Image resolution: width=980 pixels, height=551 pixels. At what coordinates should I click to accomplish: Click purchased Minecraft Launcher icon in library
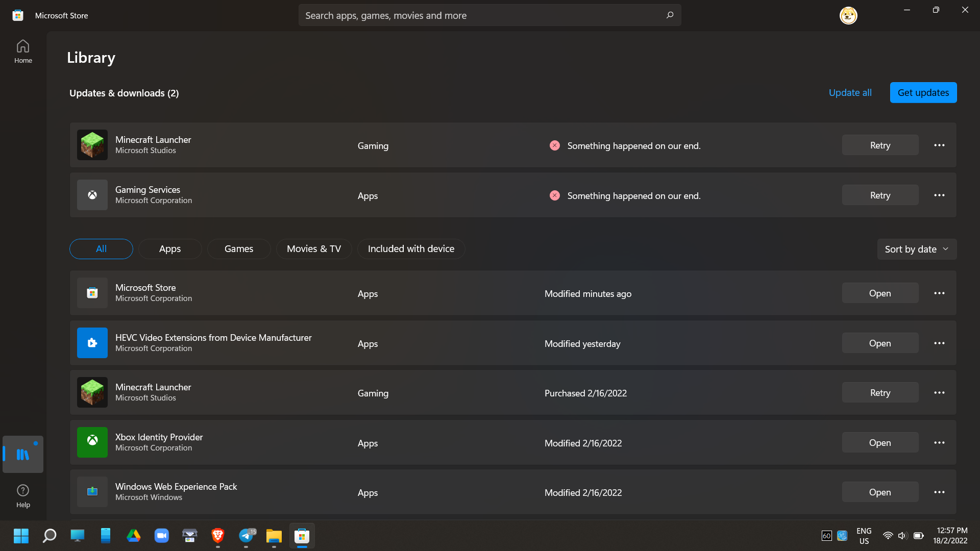pyautogui.click(x=92, y=392)
